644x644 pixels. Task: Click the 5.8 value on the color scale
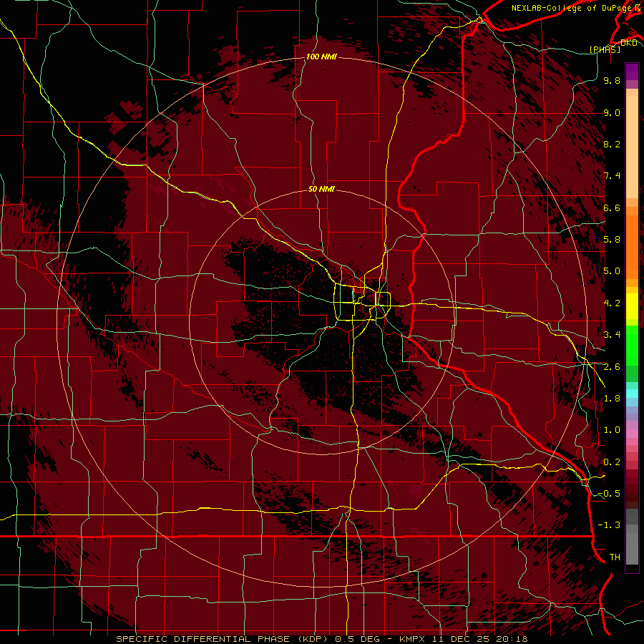tap(612, 240)
